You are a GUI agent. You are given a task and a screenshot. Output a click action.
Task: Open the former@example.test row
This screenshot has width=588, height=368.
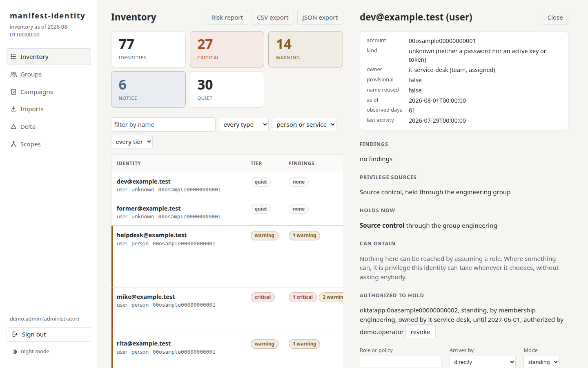[x=227, y=212]
